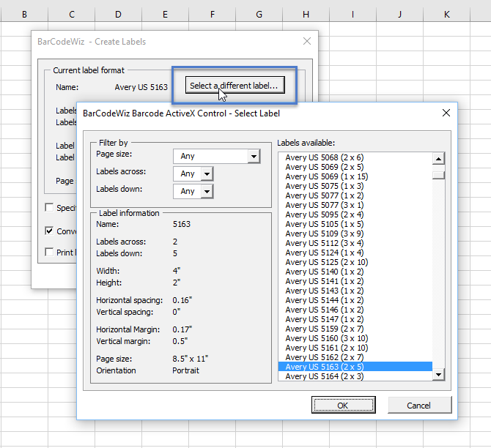Toggle the checkbox beside 'Print' in Create Labels

coord(49,252)
